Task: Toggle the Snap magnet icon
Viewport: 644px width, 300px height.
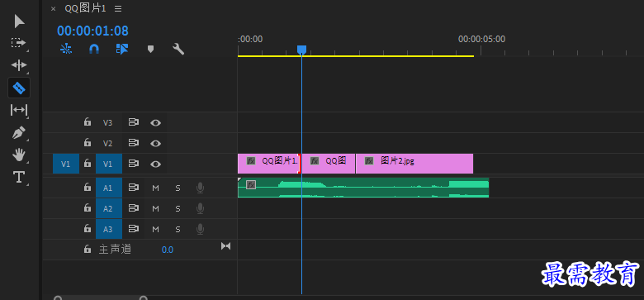Action: (94, 50)
